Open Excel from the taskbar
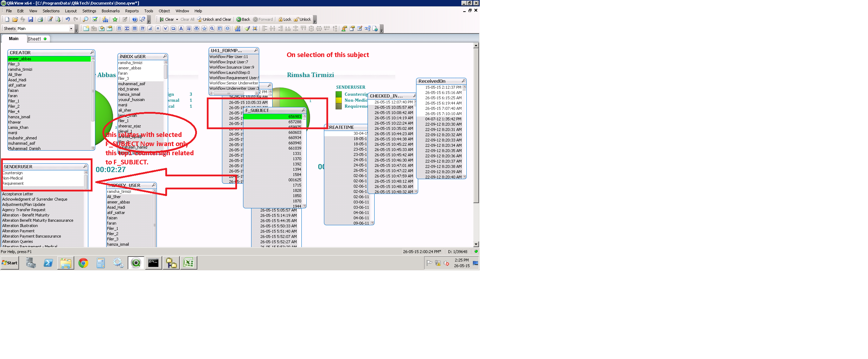Screen dimensions: 868x359 (189, 263)
